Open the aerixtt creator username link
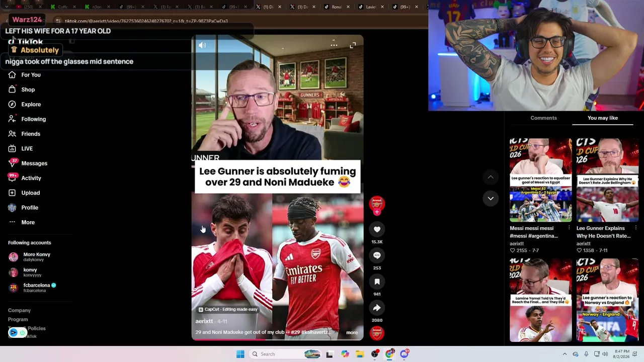 (204, 321)
